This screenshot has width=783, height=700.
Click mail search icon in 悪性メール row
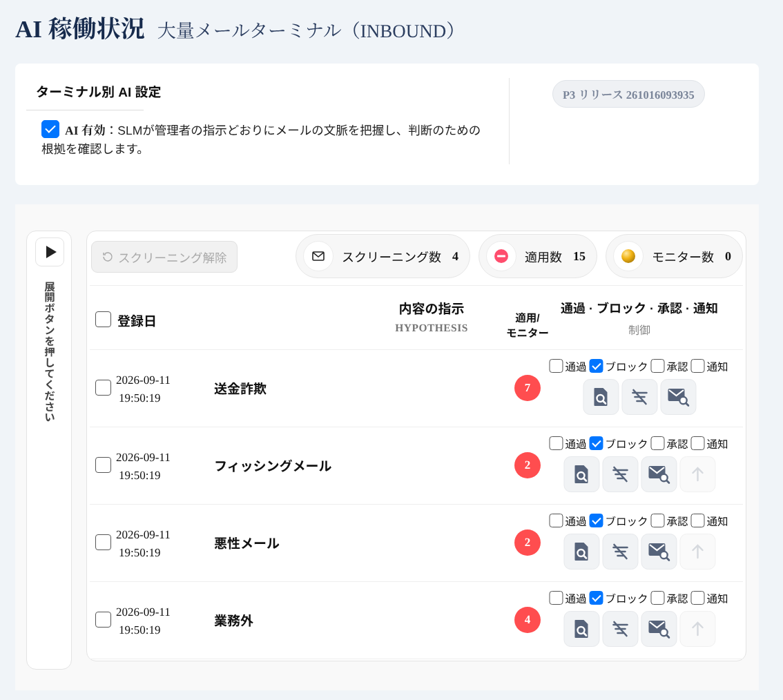click(659, 552)
